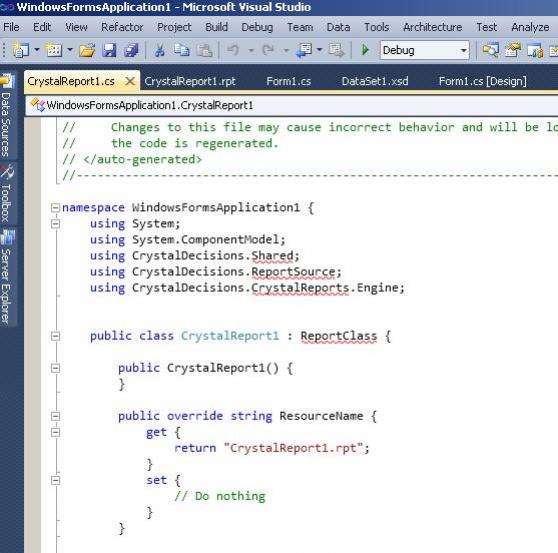Screen dimensions: 558x553
Task: Click the Copy icon
Action: pos(182,50)
